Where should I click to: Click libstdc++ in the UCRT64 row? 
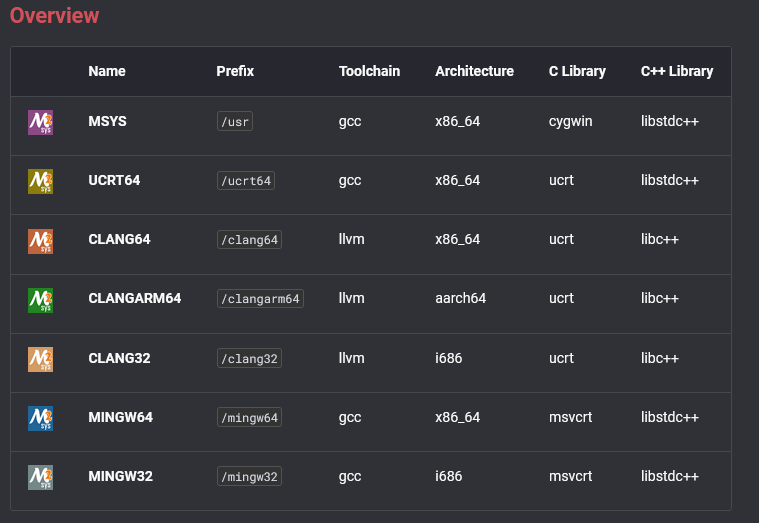670,180
